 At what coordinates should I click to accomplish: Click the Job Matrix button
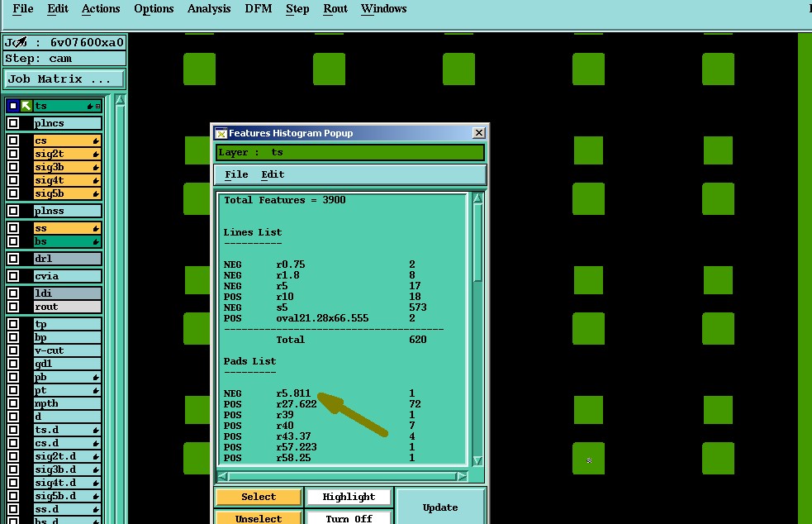(x=64, y=79)
